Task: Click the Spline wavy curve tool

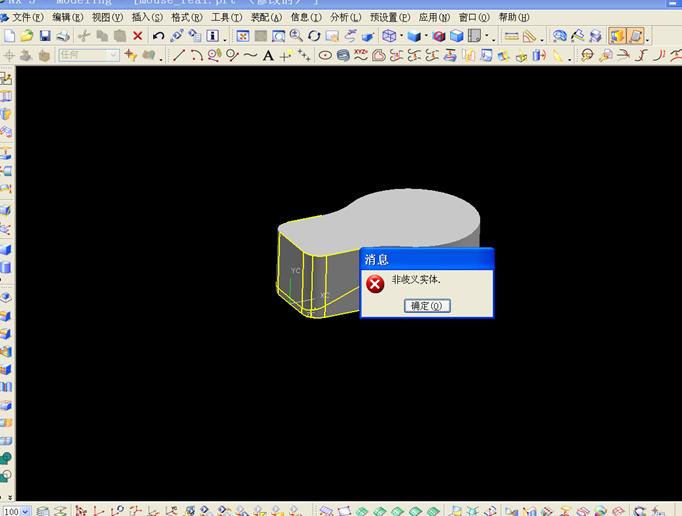Action: [x=250, y=55]
